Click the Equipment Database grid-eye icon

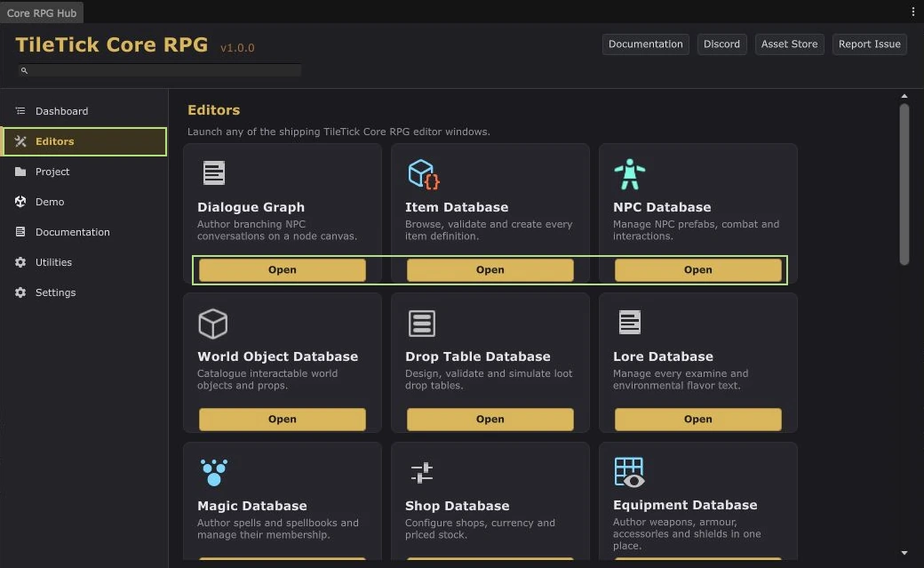tap(629, 473)
